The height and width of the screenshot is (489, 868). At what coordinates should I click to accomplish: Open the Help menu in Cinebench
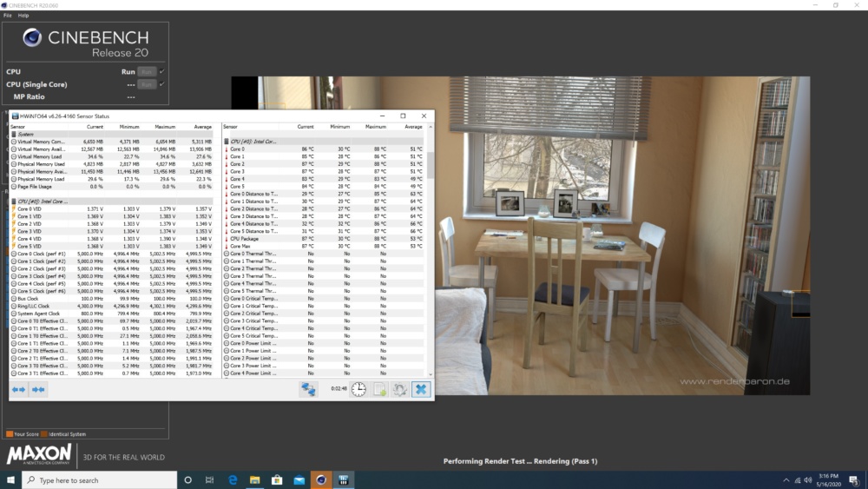[x=23, y=16]
